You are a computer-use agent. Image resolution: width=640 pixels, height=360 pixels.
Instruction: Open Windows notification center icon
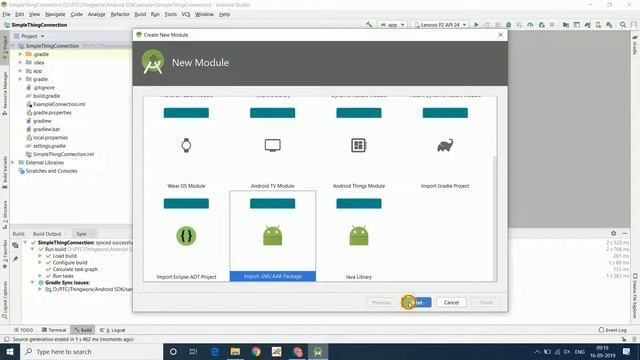tap(626, 351)
